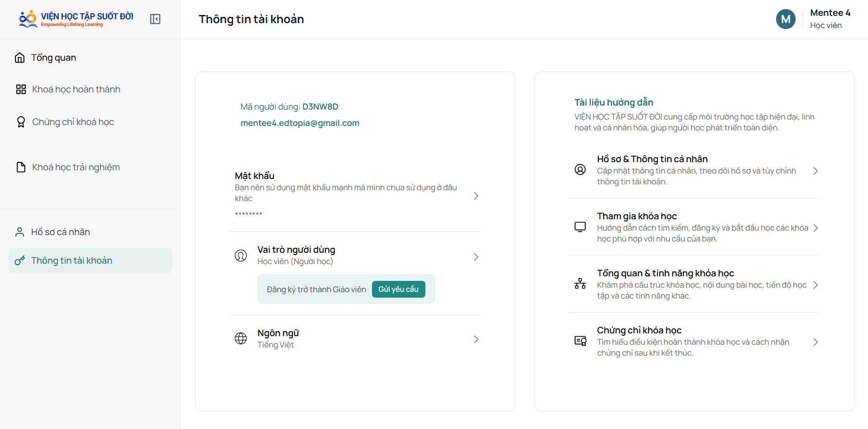Viewport: 868px width, 429px height.
Task: Click the certificate icon in the guide panel
Action: [x=580, y=341]
